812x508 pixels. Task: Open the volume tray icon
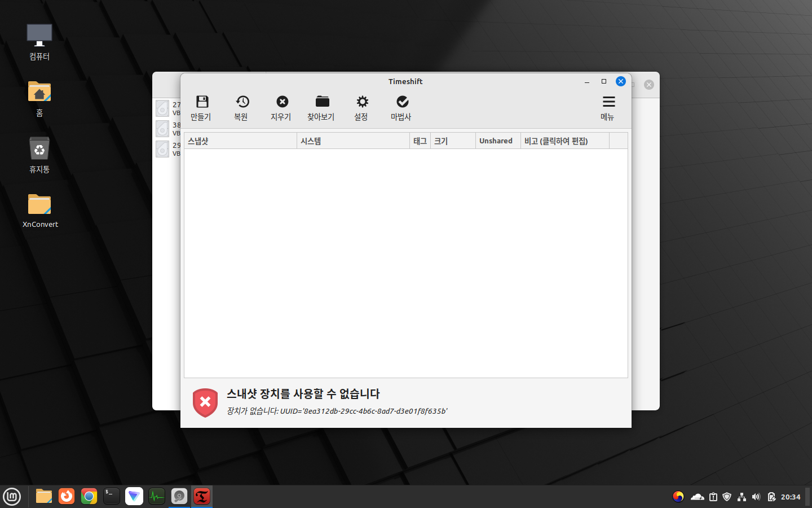756,497
